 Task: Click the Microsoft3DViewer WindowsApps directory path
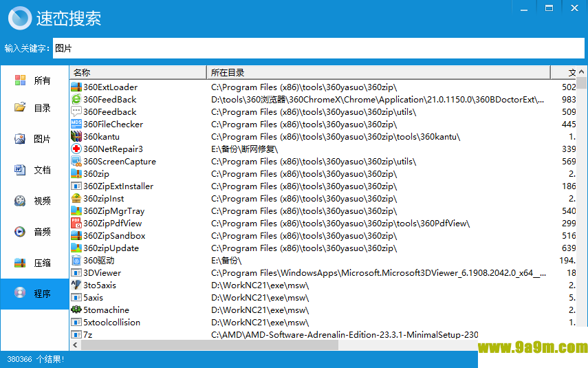378,272
